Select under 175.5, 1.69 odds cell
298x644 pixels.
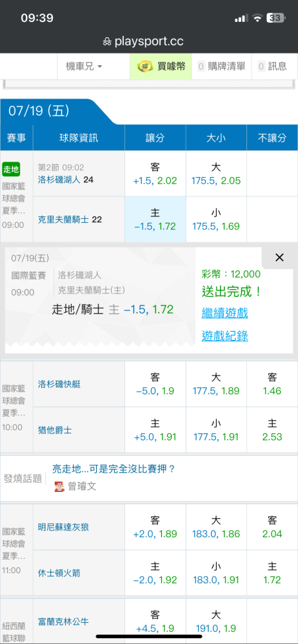(216, 220)
